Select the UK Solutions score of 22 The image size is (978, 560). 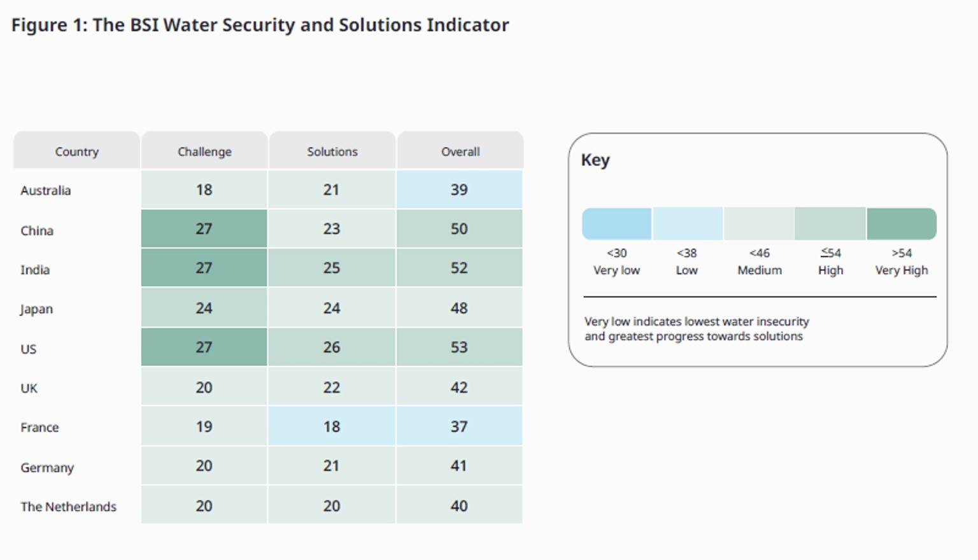click(x=332, y=388)
